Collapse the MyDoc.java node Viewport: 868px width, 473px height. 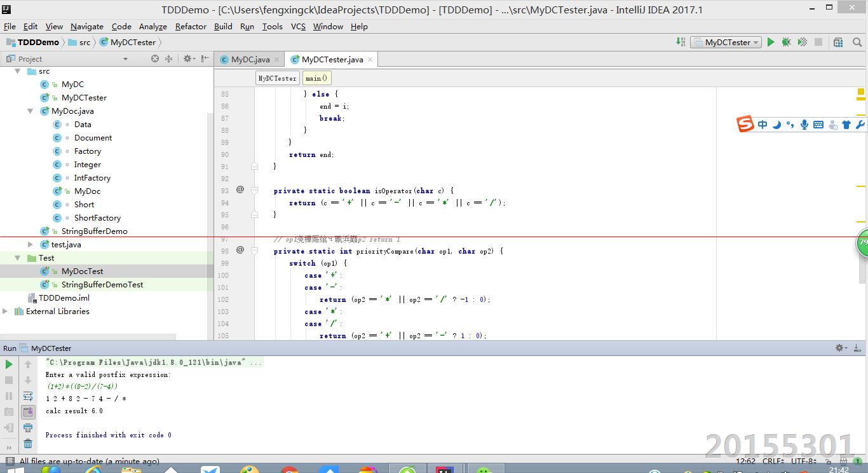click(31, 111)
